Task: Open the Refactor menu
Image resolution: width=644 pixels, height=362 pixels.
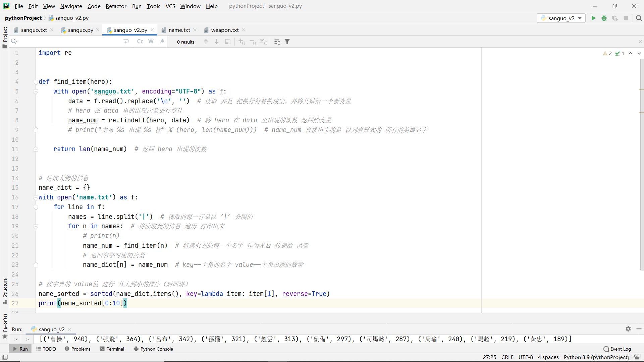Action: [x=116, y=6]
